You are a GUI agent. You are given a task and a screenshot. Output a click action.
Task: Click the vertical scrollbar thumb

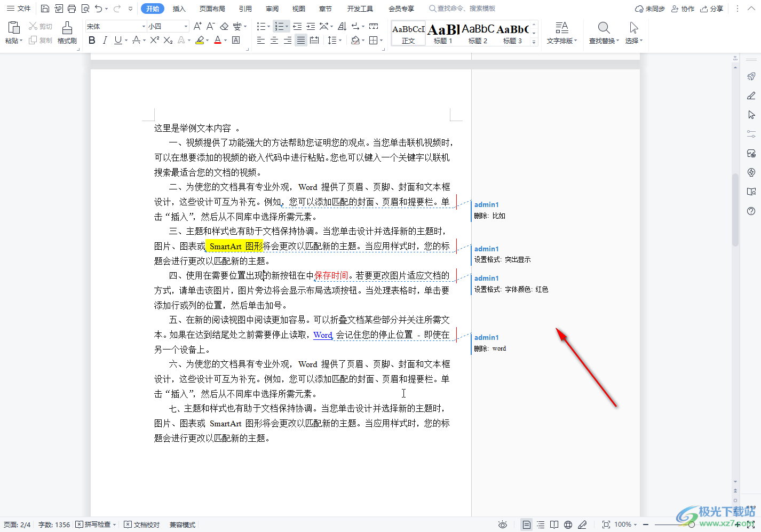[735, 210]
